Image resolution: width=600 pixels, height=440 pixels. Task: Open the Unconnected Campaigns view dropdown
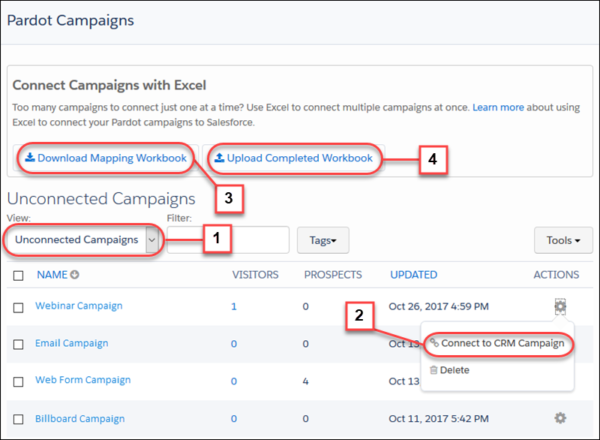pyautogui.click(x=83, y=240)
